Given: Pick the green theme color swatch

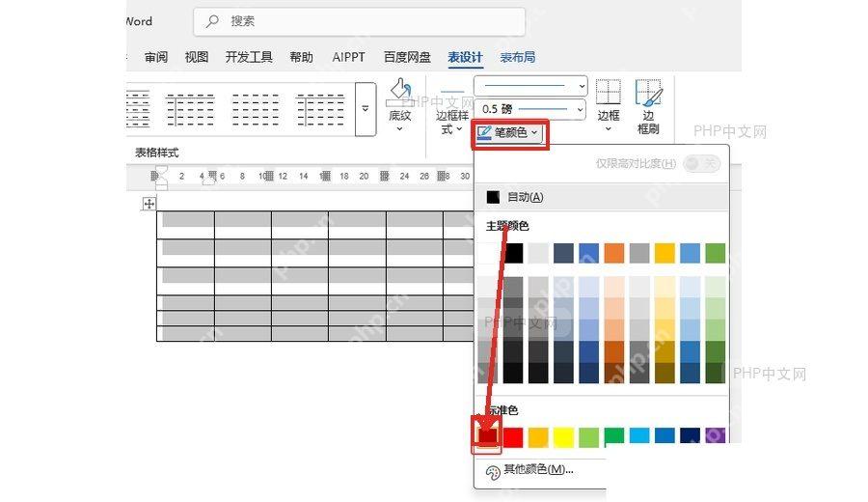Looking at the screenshot, I should point(716,253).
